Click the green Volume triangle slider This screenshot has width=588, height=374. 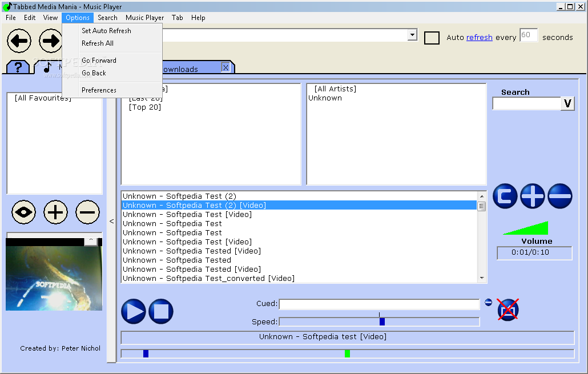point(526,228)
